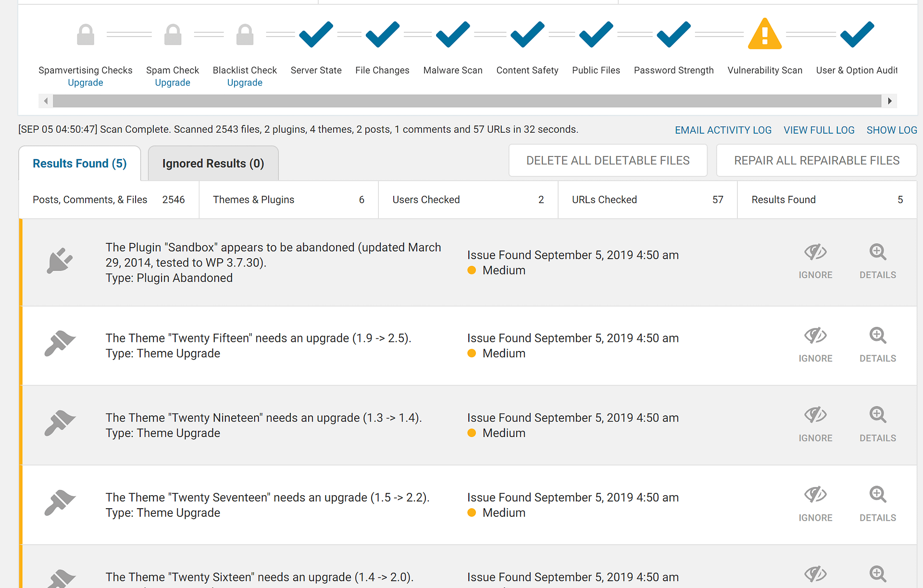Switch to Results Found (5) tab

[x=80, y=163]
